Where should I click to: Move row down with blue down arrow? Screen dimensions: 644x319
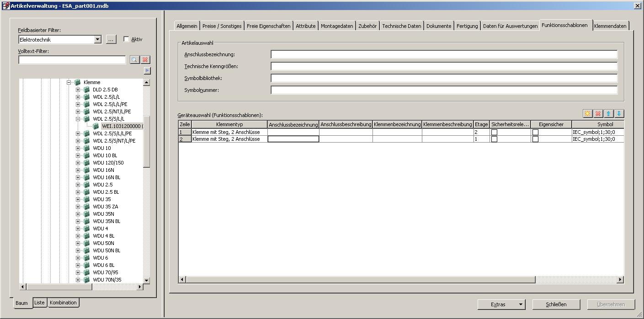click(619, 114)
